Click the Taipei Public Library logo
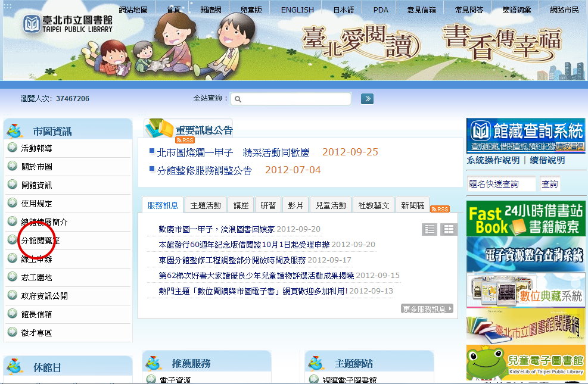This screenshot has height=384, width=588. click(x=68, y=24)
